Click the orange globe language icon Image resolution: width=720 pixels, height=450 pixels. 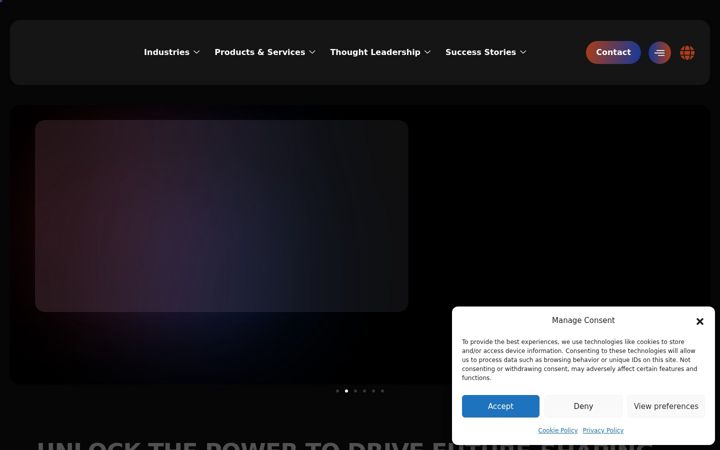pyautogui.click(x=687, y=52)
